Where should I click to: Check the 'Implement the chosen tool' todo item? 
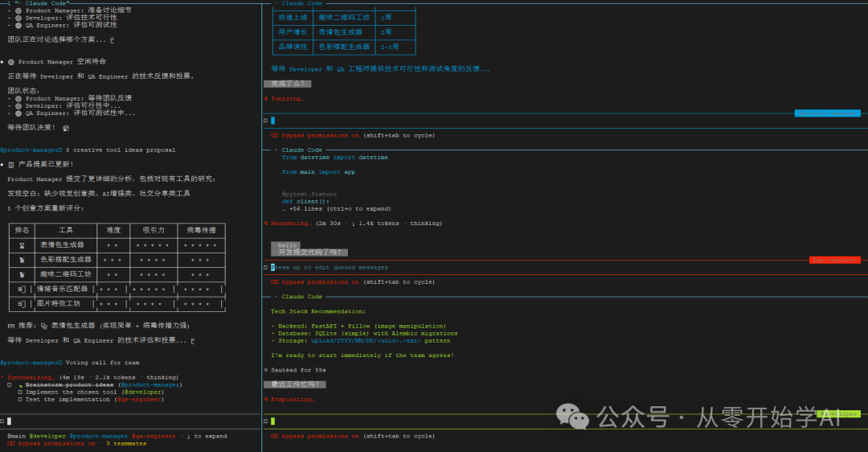pos(20,392)
